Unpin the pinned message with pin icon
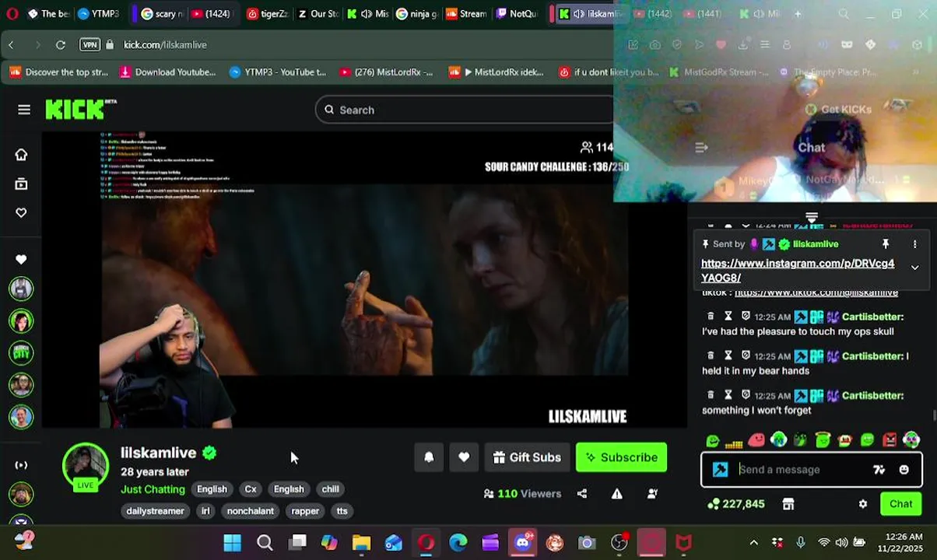Viewport: 937px width, 560px height. 886,244
